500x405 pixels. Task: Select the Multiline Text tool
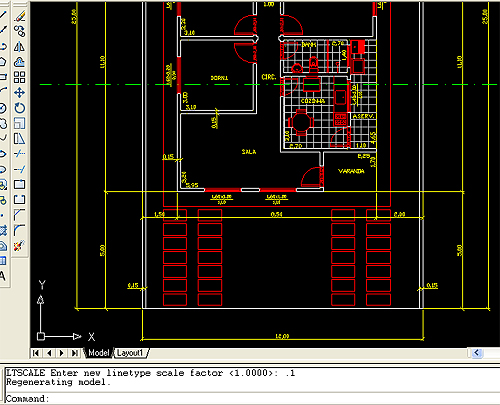[x=3, y=276]
